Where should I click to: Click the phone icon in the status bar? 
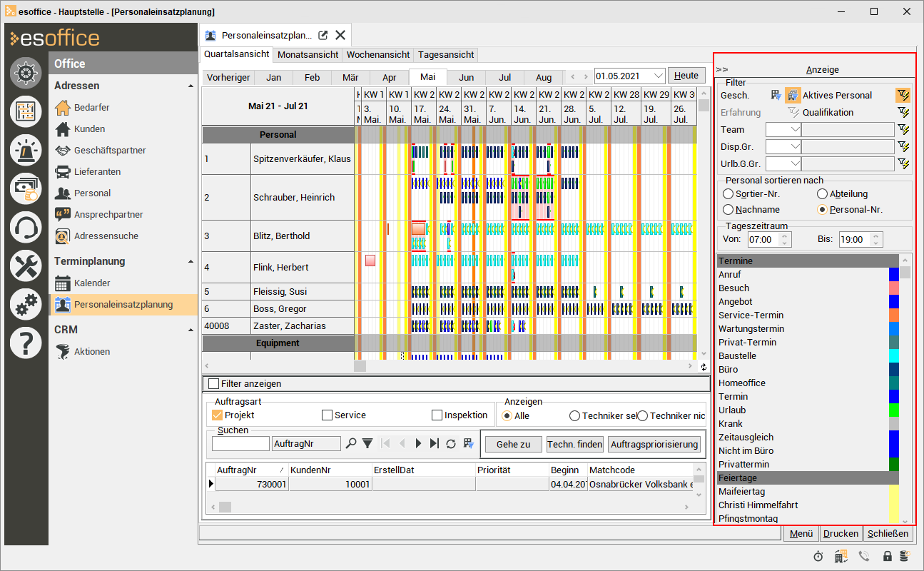864,556
